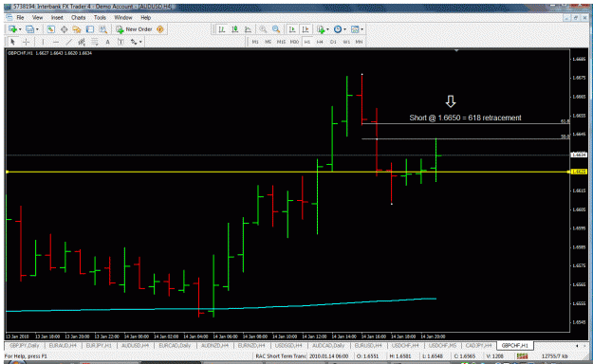Select the Text tool (A)
The image size is (593, 364).
coord(107,42)
